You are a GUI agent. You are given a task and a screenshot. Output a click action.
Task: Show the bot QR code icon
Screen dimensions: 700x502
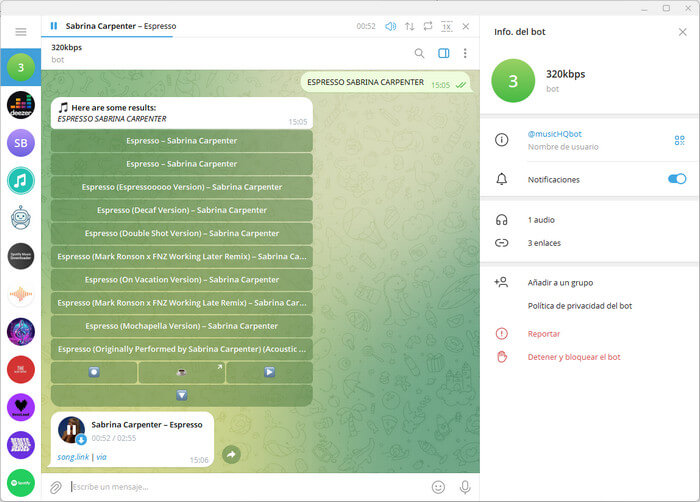point(679,141)
